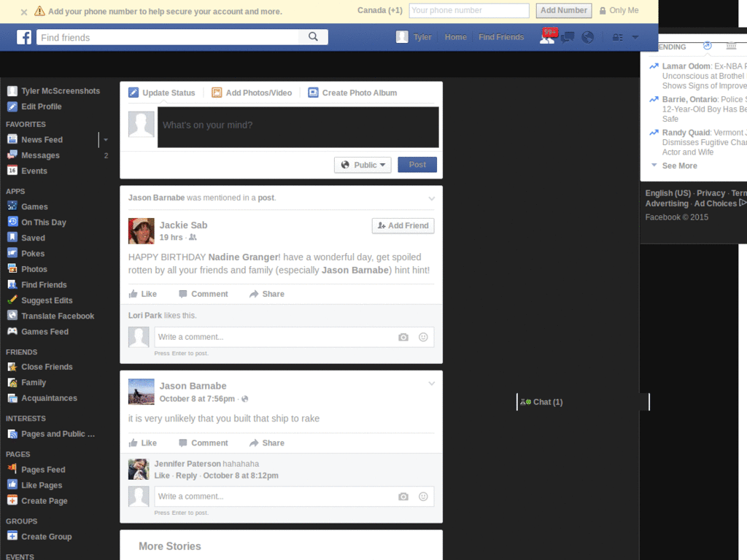The height and width of the screenshot is (560, 747).
Task: Click the Add Number button
Action: coord(564,10)
